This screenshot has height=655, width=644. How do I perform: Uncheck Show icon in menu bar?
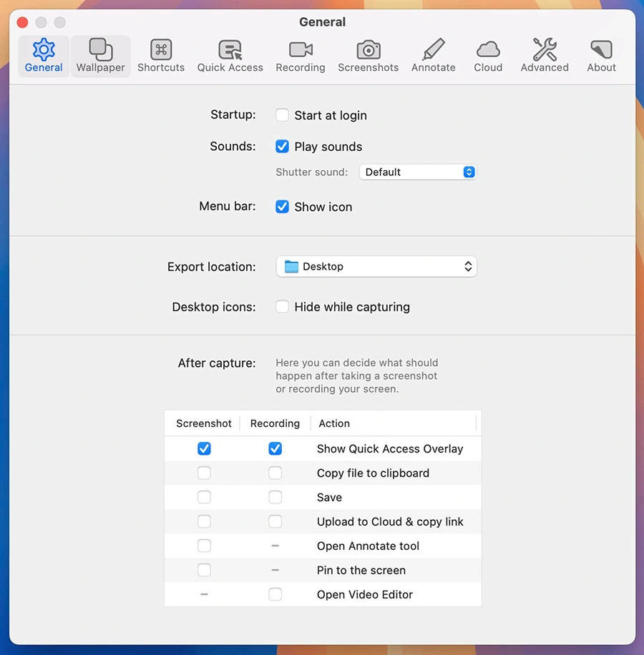[x=283, y=207]
